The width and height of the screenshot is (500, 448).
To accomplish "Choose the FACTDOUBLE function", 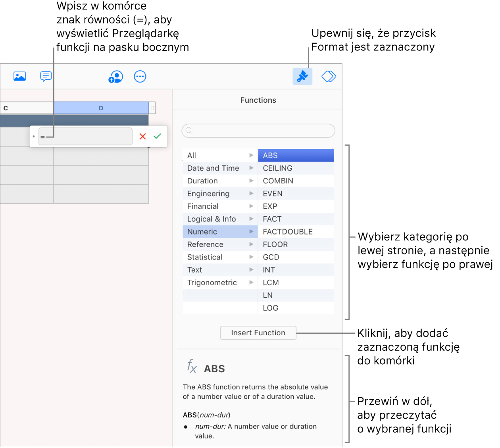I will point(296,232).
